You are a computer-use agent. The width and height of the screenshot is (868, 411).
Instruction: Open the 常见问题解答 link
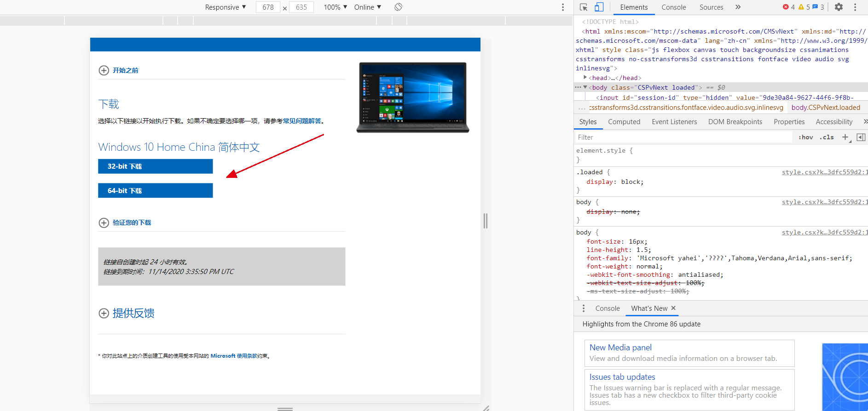click(x=302, y=121)
